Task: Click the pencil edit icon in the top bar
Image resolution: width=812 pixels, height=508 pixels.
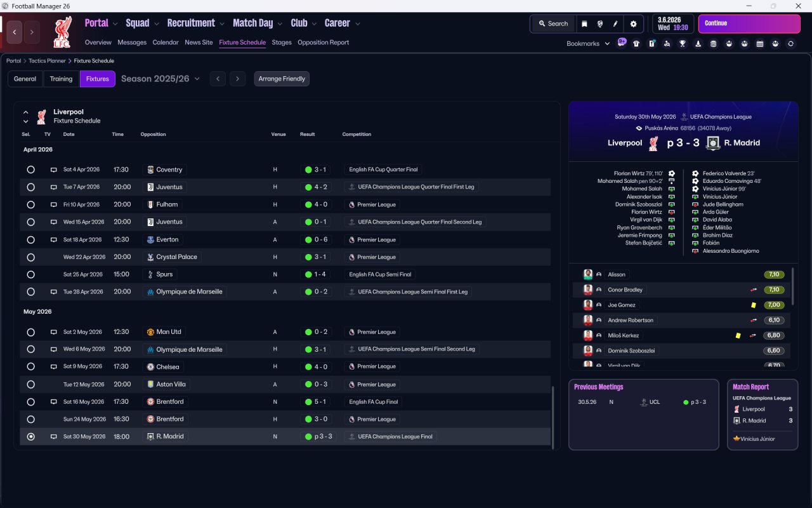Action: [x=615, y=23]
